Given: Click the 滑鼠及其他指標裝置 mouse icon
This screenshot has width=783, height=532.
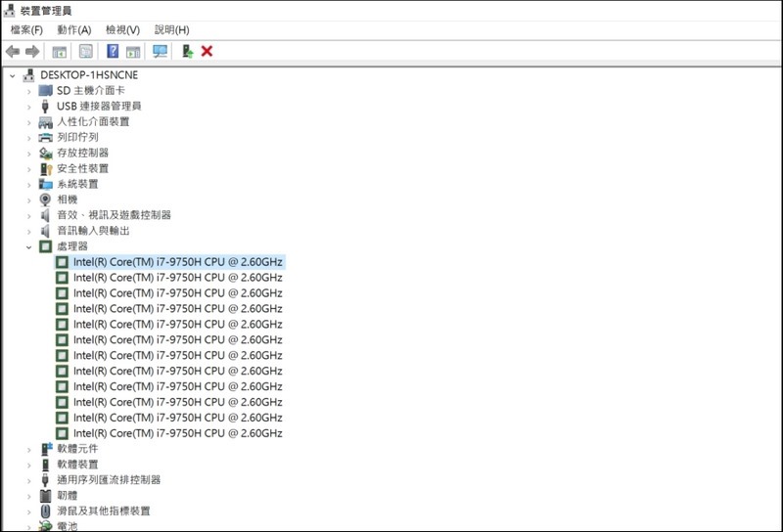Looking at the screenshot, I should tap(45, 511).
